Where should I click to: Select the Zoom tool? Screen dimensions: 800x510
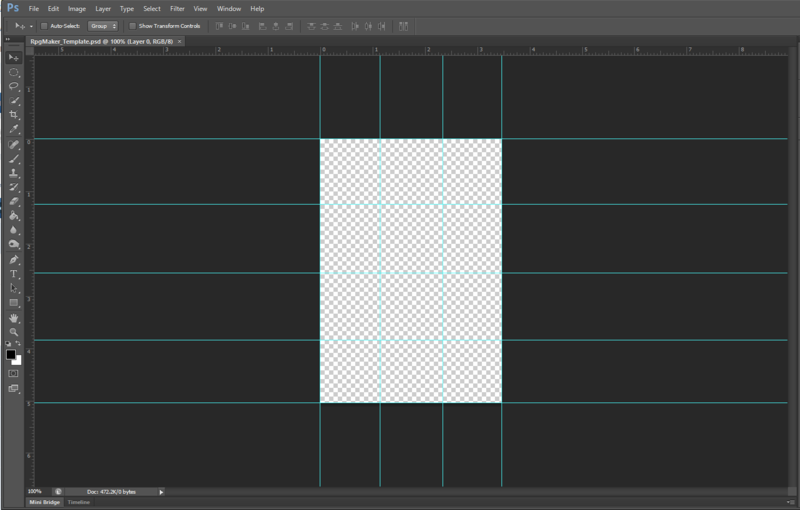point(14,331)
